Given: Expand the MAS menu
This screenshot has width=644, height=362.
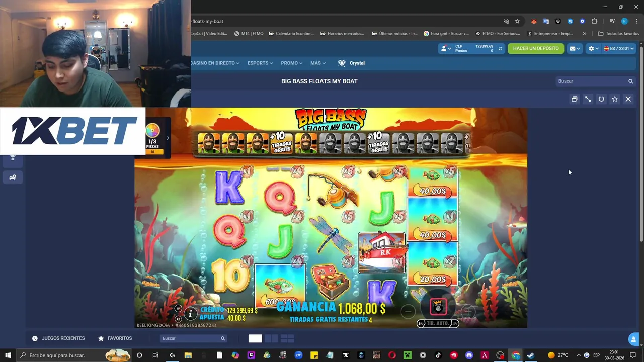Looking at the screenshot, I should pyautogui.click(x=318, y=63).
